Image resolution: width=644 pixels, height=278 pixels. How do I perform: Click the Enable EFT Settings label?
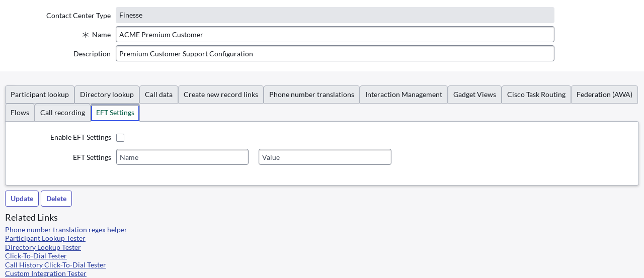coord(80,137)
